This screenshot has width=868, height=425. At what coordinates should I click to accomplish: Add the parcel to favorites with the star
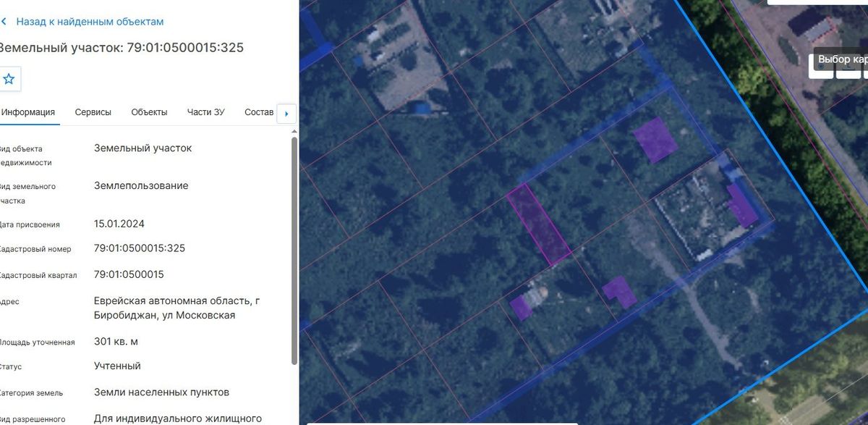(9, 79)
